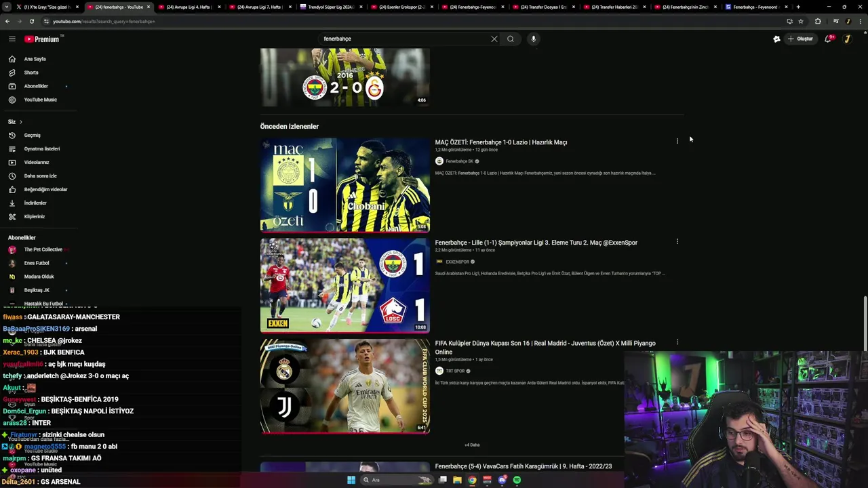This screenshot has width=868, height=488.
Task: Open File Explorer from taskbar
Action: coord(457,480)
